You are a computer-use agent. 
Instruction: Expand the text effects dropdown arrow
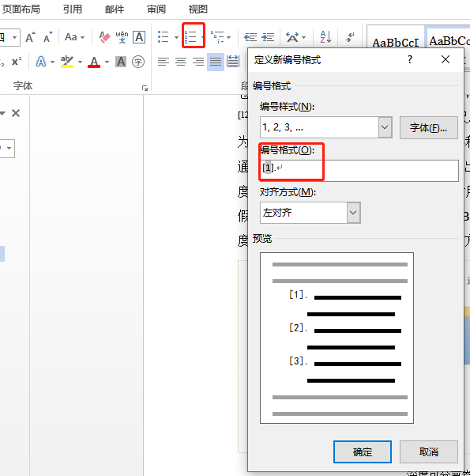[x=52, y=62]
